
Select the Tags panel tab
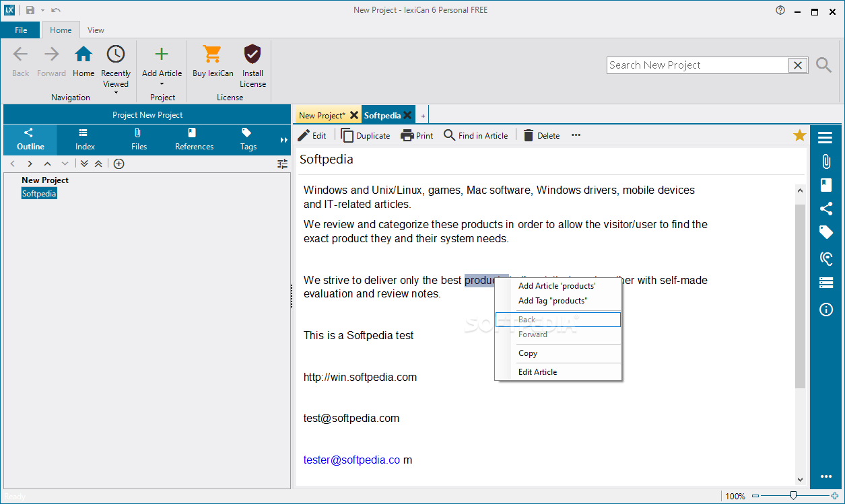click(248, 139)
